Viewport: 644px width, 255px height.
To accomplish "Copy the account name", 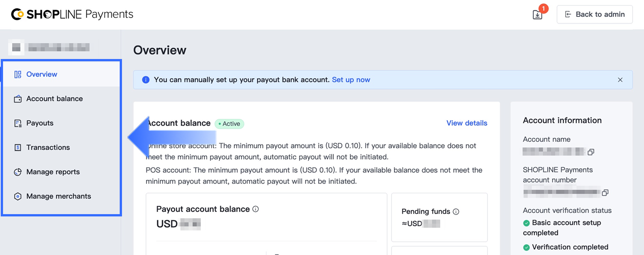I will pyautogui.click(x=591, y=152).
